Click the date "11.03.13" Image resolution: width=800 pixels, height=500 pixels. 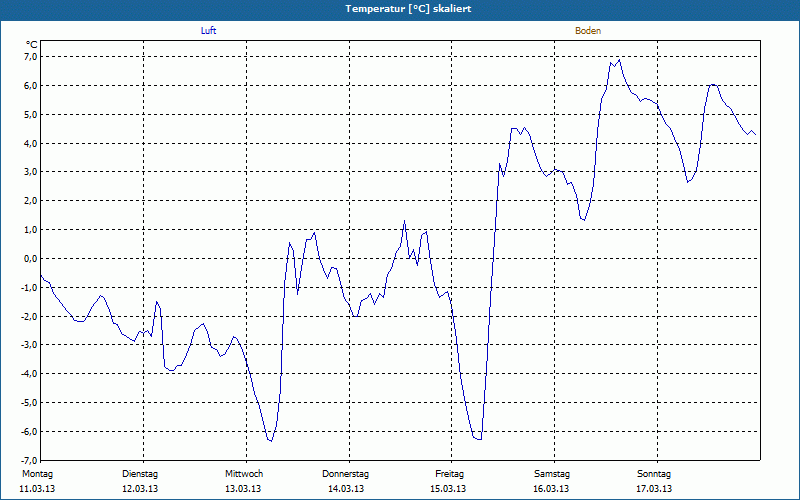[x=37, y=489]
